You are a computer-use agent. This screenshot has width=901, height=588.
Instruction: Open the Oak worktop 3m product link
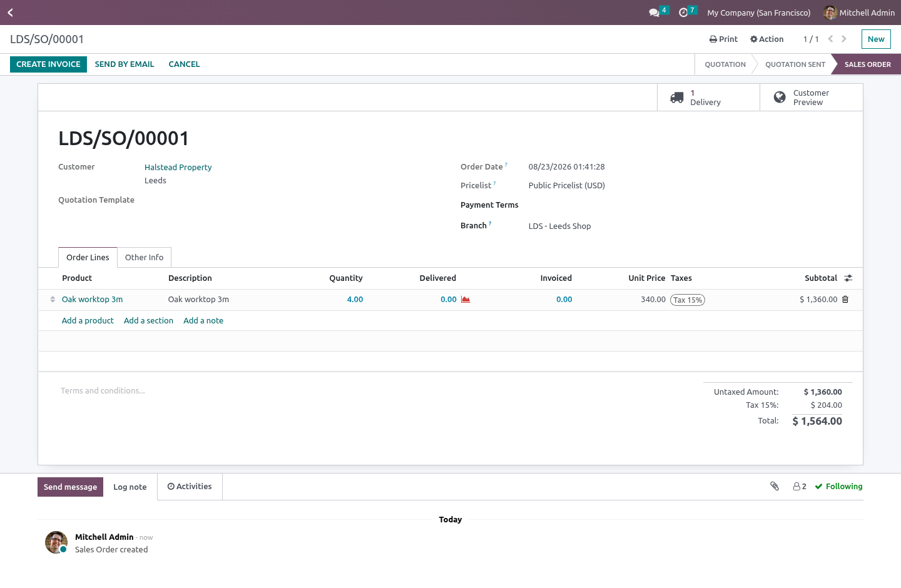(x=92, y=300)
